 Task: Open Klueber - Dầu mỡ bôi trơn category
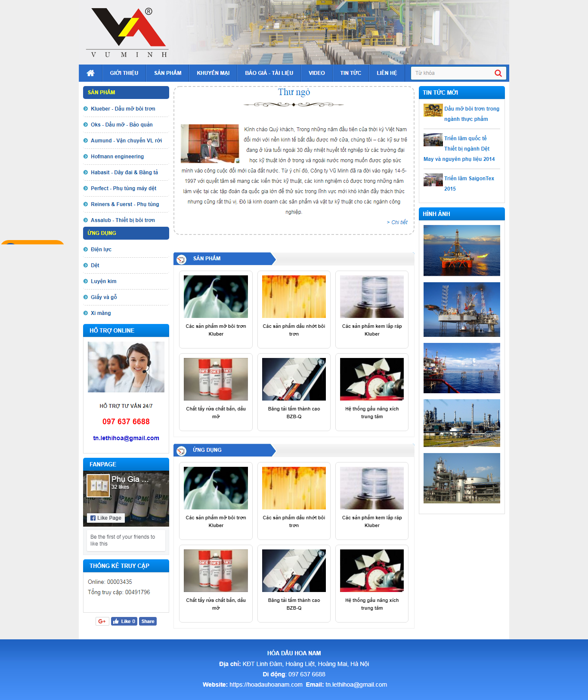(123, 109)
